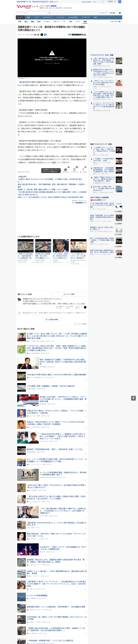Share article on X icon
Image resolution: width=138 pixels, height=644 pixels.
(42, 35)
